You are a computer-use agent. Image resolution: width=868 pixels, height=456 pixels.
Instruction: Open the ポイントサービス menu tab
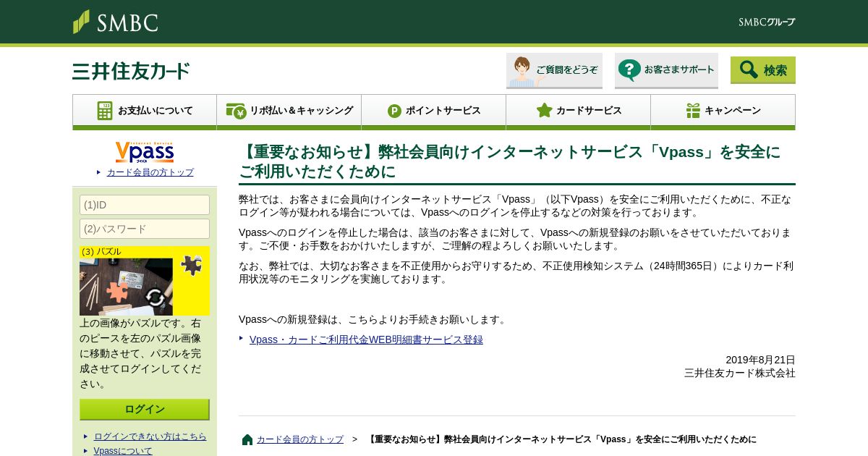tap(434, 111)
